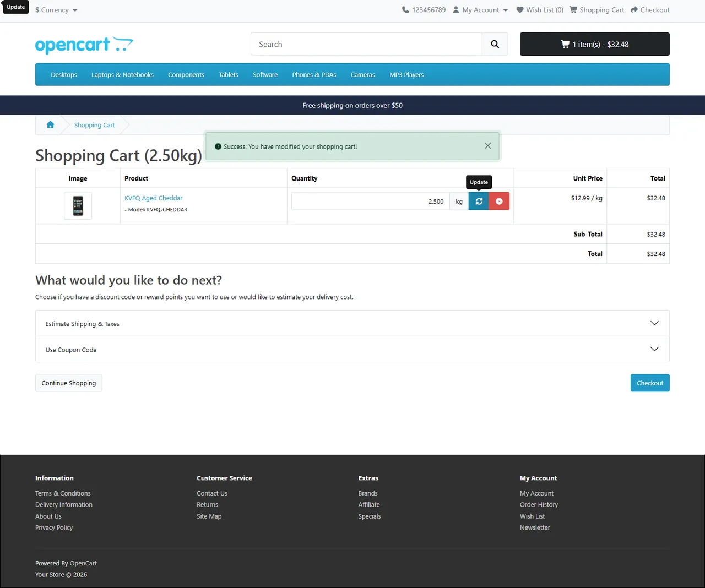Click the KVFQ Aged Cheddar product thumbnail

coord(78,206)
